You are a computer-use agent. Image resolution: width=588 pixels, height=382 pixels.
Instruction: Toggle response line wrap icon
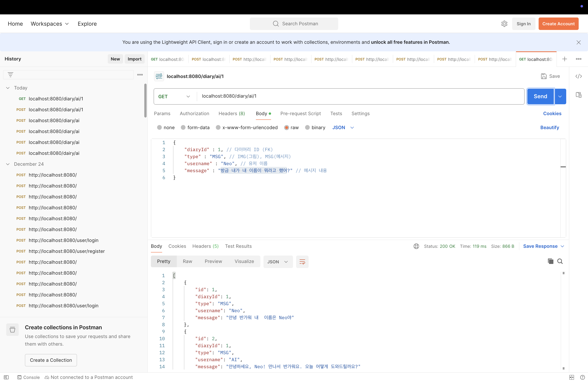click(x=302, y=262)
